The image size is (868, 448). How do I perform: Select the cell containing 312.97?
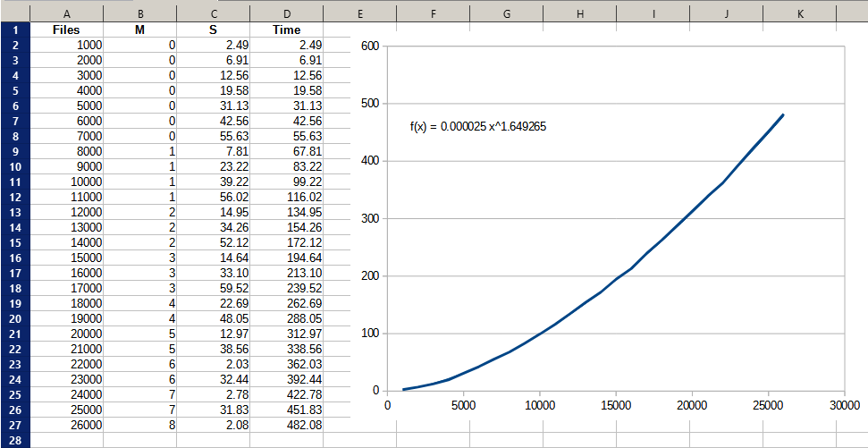[287, 334]
